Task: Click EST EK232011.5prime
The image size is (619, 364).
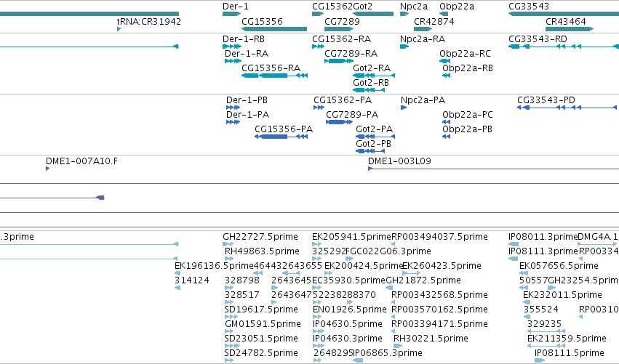Action: (562, 295)
